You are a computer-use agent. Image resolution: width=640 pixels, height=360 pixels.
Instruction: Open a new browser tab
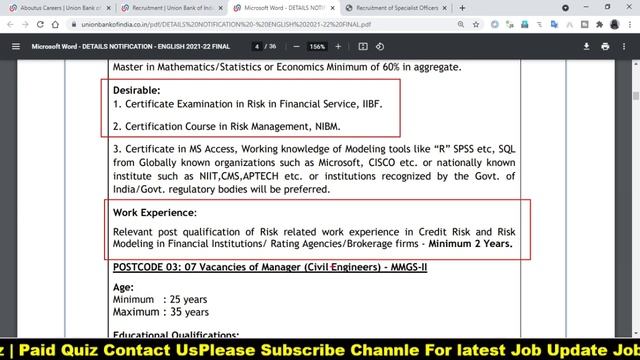click(462, 8)
